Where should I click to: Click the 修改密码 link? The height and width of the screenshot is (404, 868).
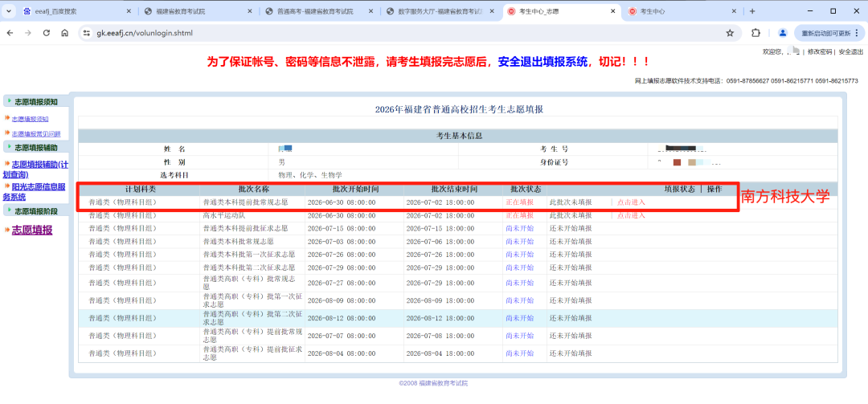[x=819, y=51]
